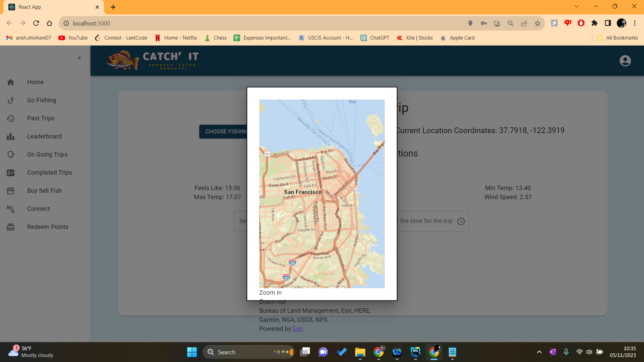Open the Leaderboard bar chart icon
The width and height of the screenshot is (644, 362).
[11, 136]
